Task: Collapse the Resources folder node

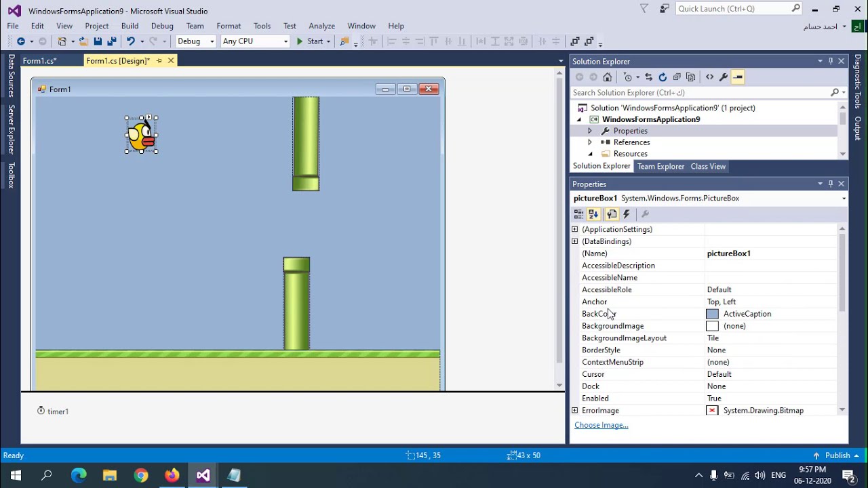Action: (589, 154)
